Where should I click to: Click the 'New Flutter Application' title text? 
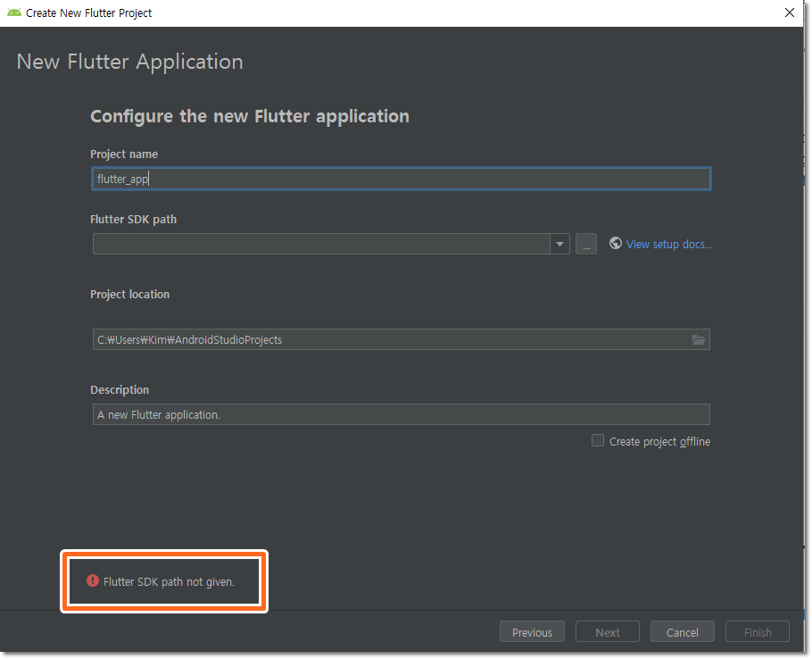pos(130,62)
